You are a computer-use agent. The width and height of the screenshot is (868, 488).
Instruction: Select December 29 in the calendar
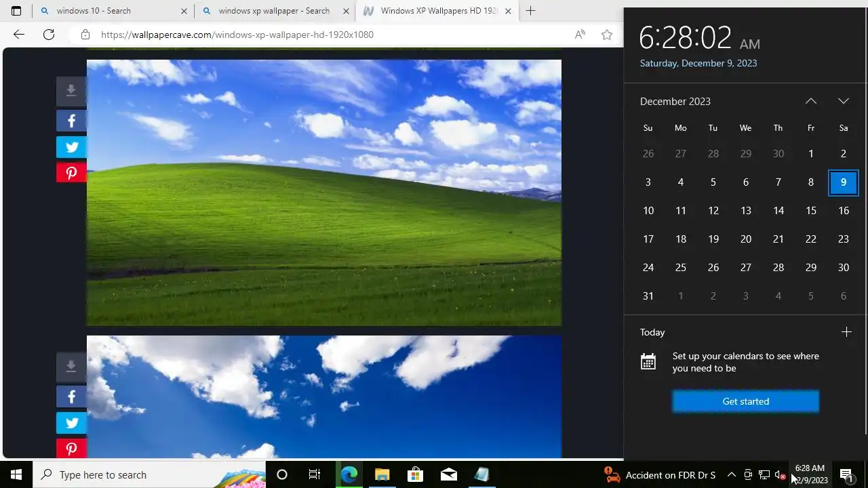[811, 268]
